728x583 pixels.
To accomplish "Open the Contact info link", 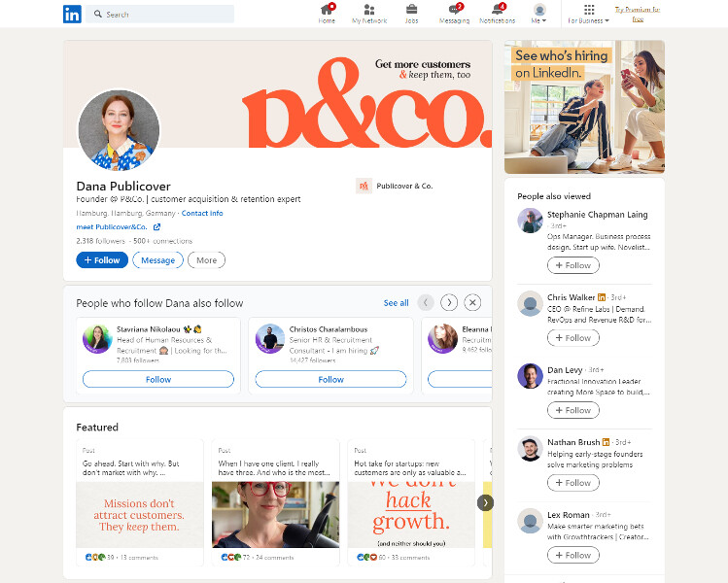I will coord(202,213).
